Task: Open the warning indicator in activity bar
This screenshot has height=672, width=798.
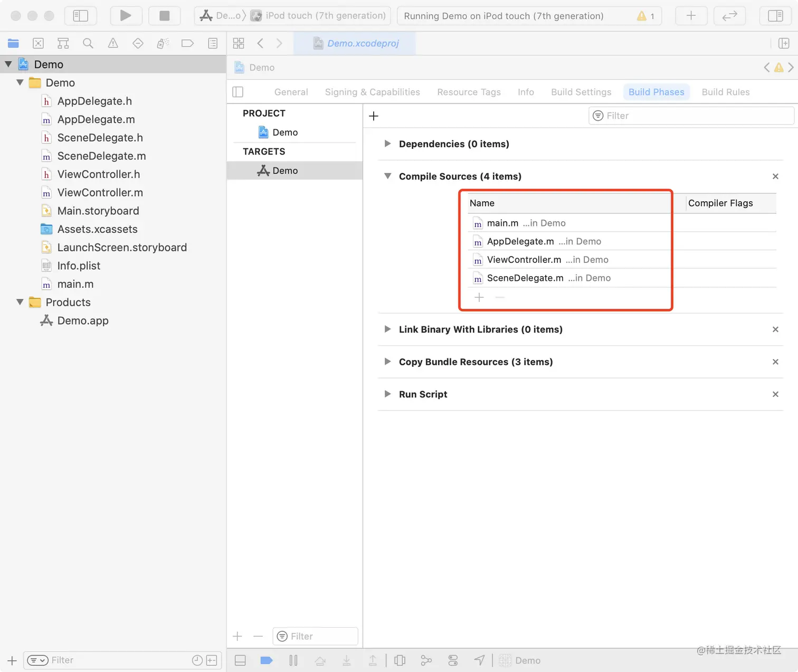Action: (x=646, y=16)
